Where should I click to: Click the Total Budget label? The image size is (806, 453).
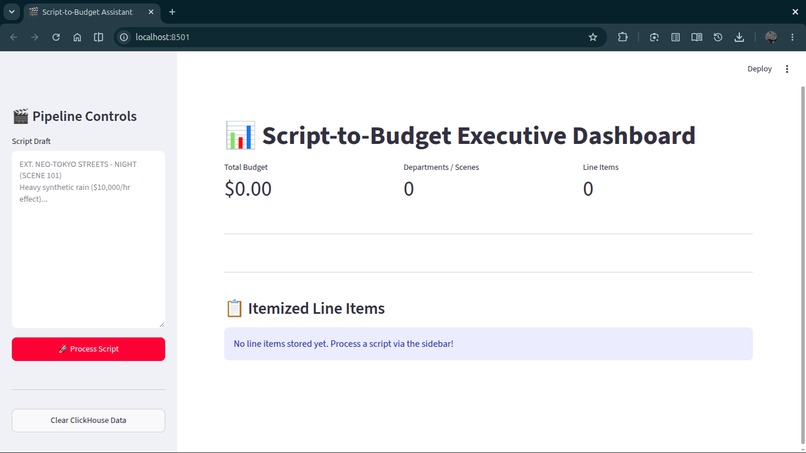(x=246, y=167)
